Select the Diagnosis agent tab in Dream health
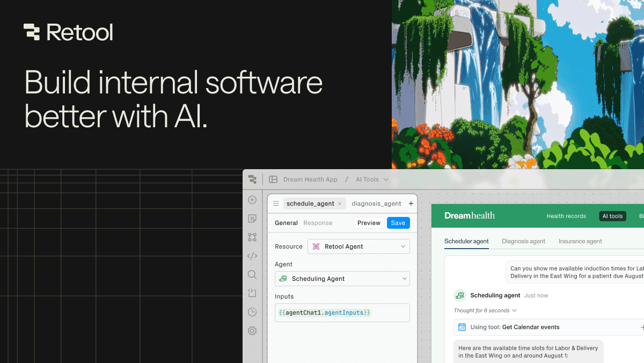644x363 pixels. pyautogui.click(x=523, y=241)
